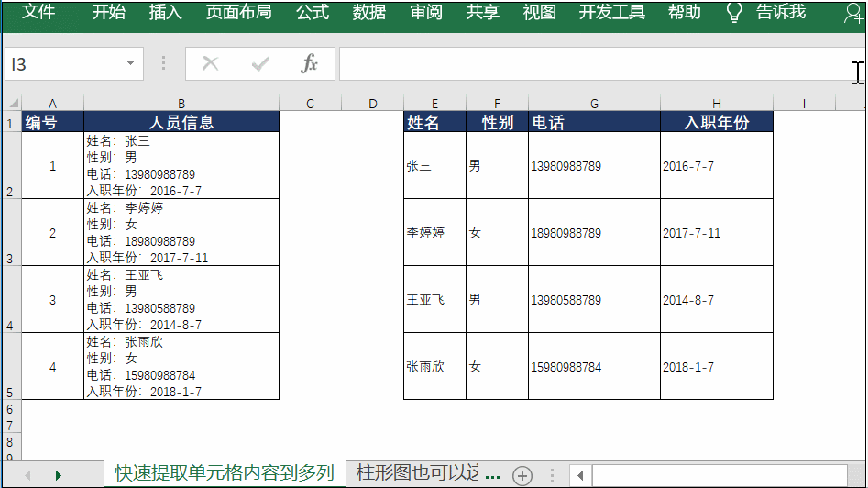This screenshot has width=868, height=488.
Task: Select row 7 header
Action: tap(10, 426)
